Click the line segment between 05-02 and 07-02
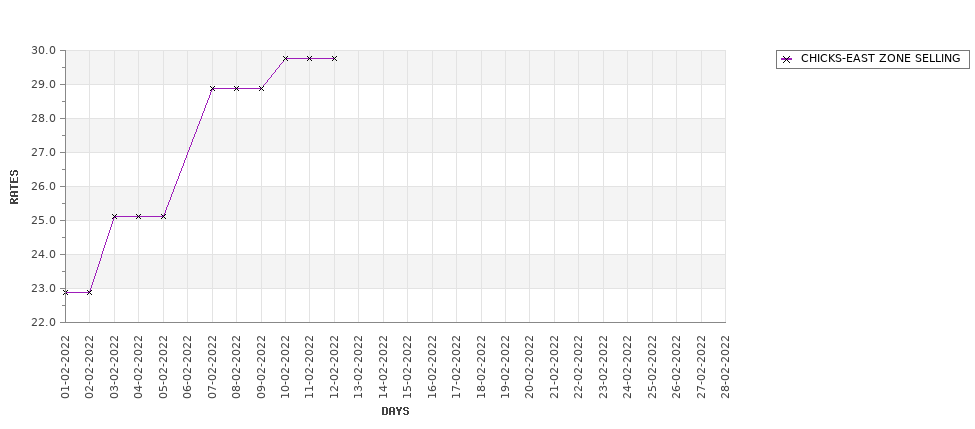Screen dimensions: 975x429 (188, 152)
